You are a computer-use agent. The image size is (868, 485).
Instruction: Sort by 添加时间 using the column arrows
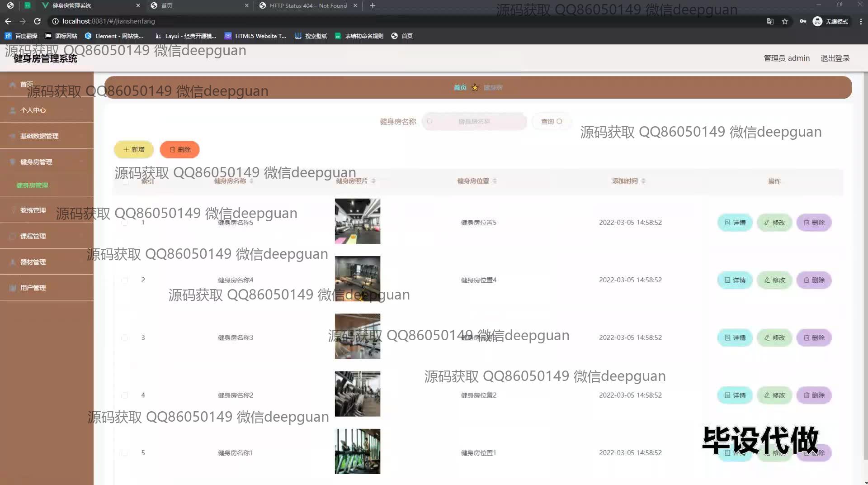pyautogui.click(x=643, y=181)
